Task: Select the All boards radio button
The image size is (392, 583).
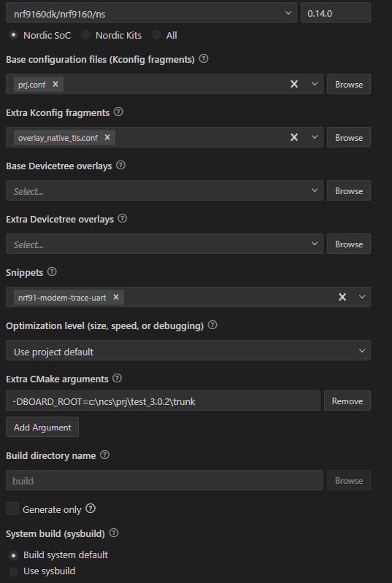Action: point(156,35)
